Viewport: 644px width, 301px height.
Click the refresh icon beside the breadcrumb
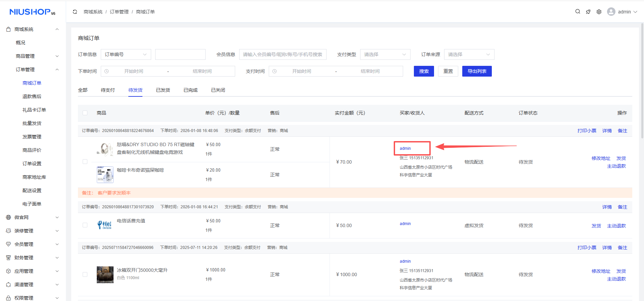75,12
